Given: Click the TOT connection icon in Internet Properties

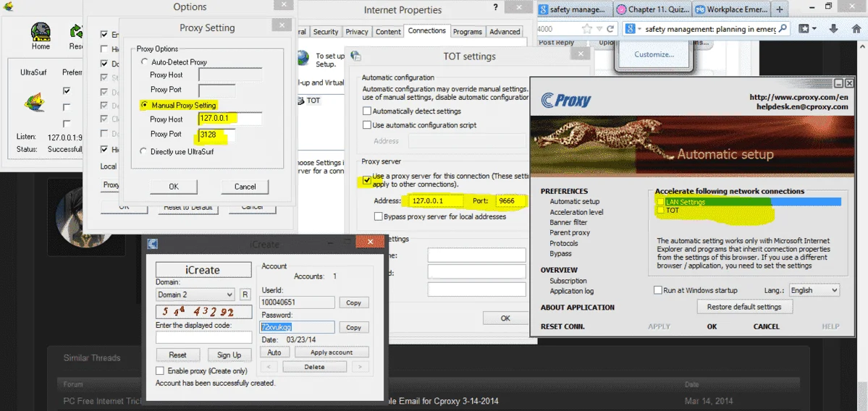Looking at the screenshot, I should [302, 101].
